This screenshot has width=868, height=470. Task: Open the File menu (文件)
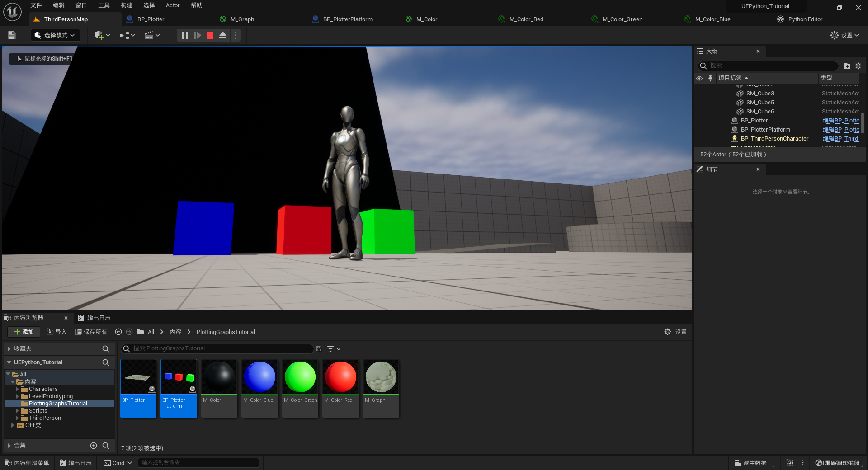pyautogui.click(x=36, y=5)
